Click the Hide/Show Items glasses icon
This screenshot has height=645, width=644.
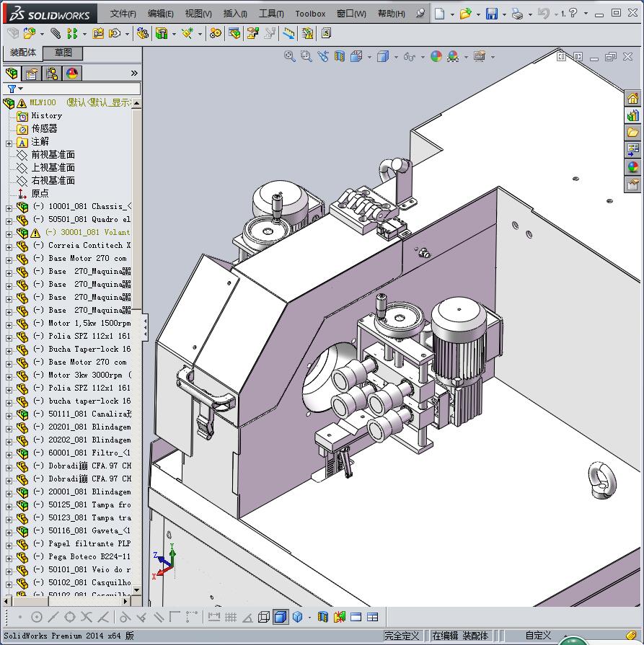(409, 57)
